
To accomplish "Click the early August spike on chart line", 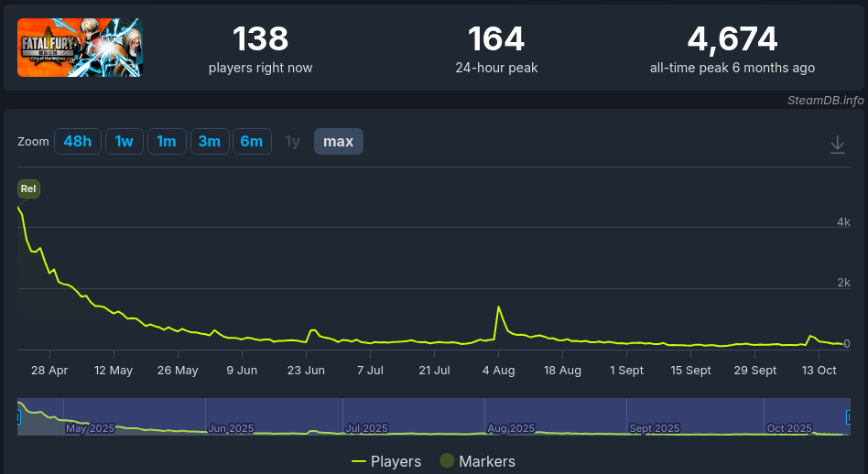I will click(x=499, y=307).
